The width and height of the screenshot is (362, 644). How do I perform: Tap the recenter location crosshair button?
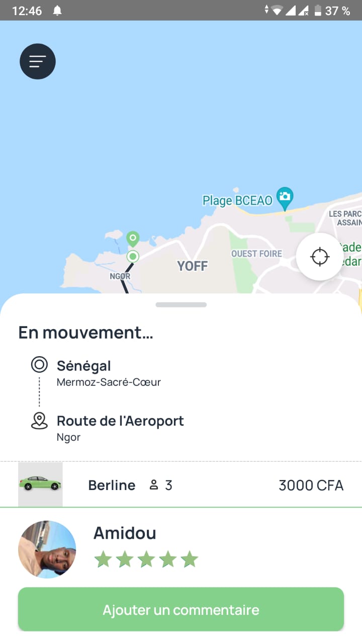click(319, 257)
